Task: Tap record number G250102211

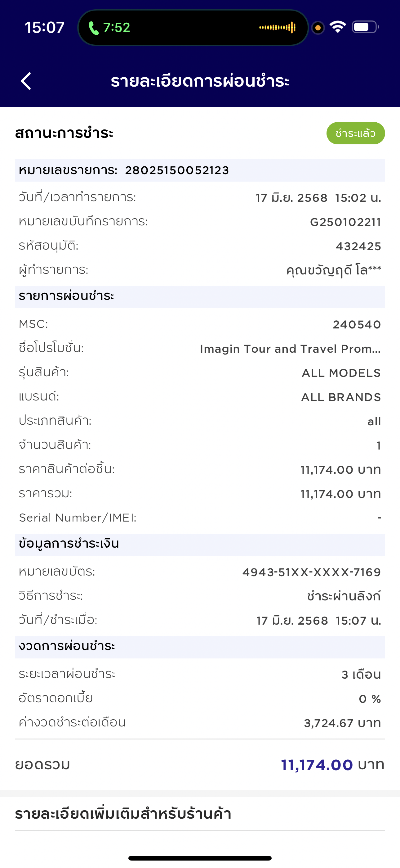Action: 345,222
